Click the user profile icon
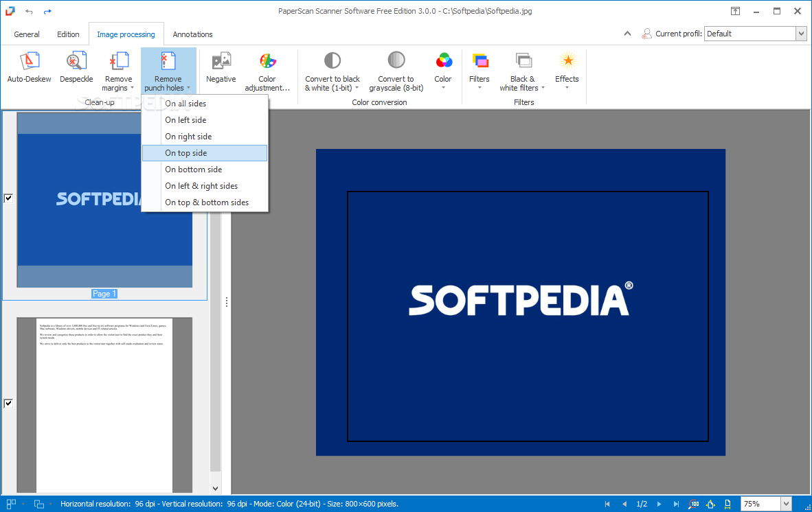The image size is (812, 512). pos(646,34)
